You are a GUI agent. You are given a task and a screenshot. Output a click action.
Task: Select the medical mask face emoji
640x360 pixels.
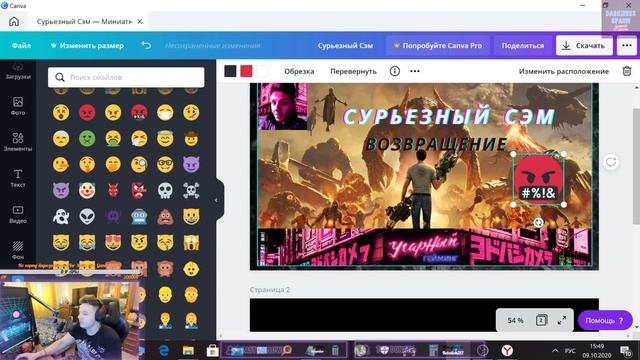coord(165,112)
